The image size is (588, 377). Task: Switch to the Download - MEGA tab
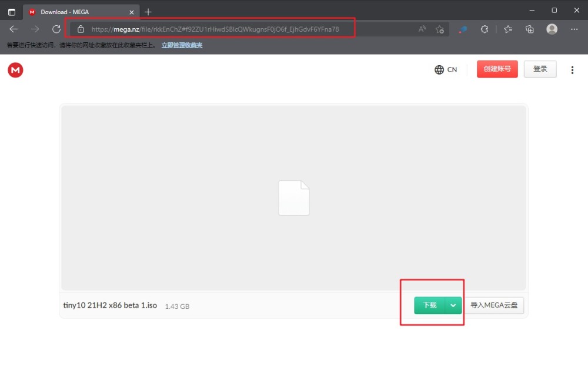[x=81, y=12]
